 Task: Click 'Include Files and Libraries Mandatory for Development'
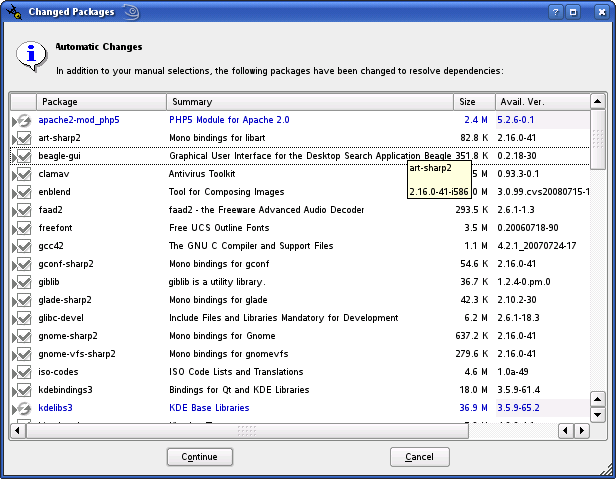284,318
